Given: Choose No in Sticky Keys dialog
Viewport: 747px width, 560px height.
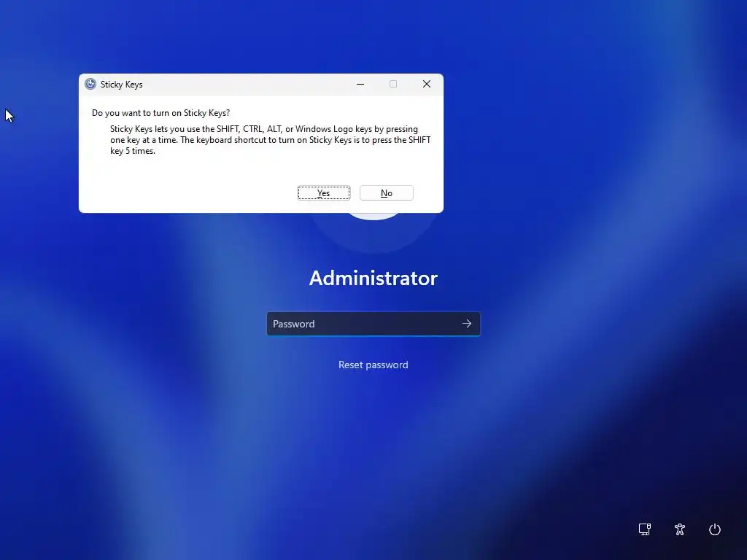Looking at the screenshot, I should coord(387,192).
